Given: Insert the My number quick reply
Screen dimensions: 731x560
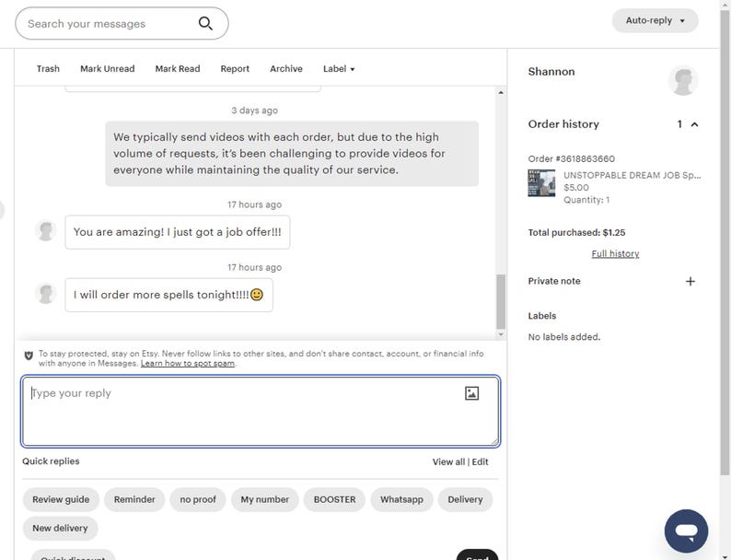Looking at the screenshot, I should [x=265, y=499].
